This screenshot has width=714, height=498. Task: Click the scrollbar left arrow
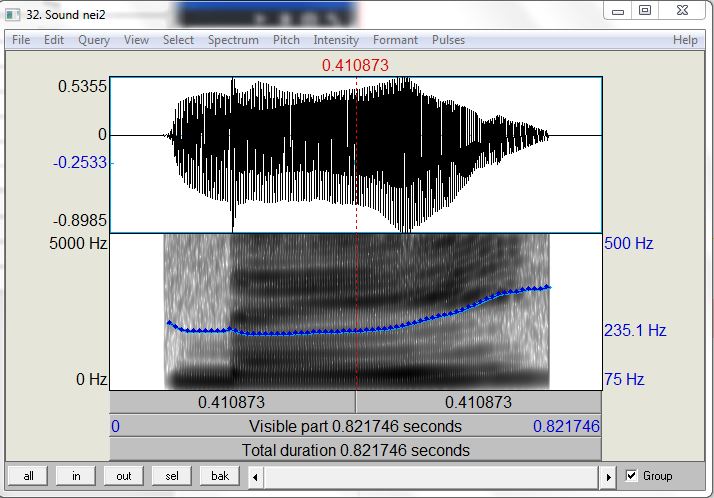255,478
